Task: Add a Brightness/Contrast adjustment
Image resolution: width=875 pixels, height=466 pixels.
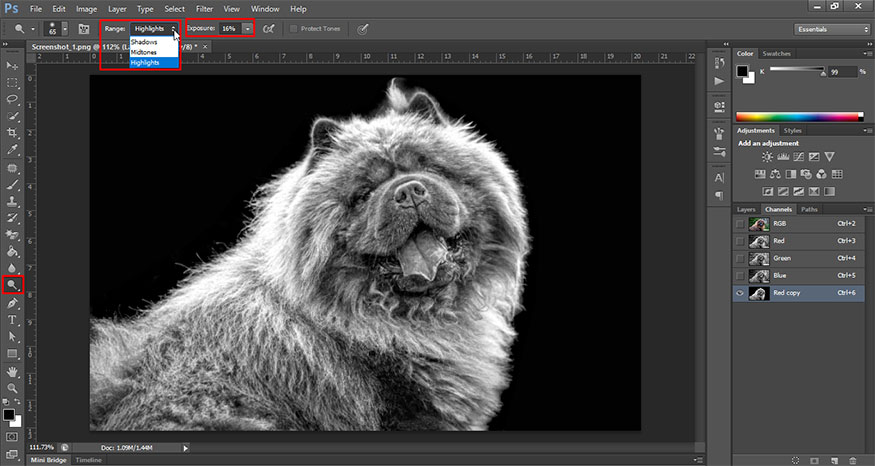Action: [x=767, y=157]
